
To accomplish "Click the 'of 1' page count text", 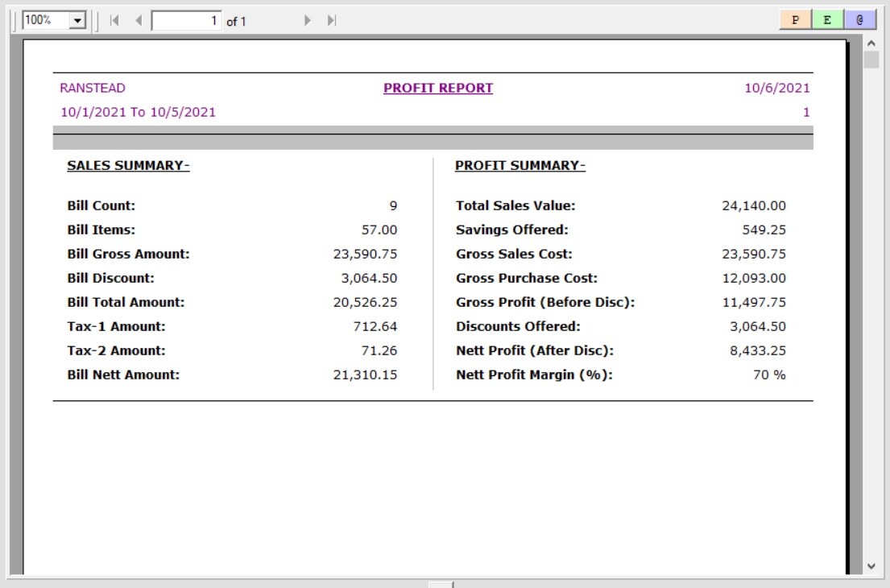I will point(236,22).
